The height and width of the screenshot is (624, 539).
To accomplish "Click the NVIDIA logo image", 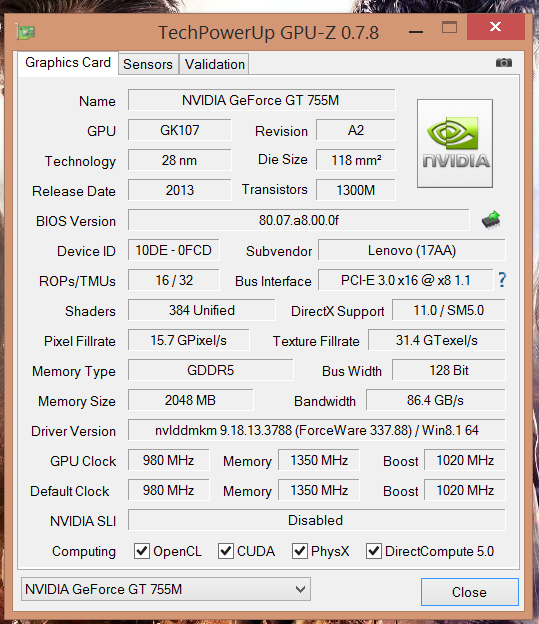I will pos(455,143).
